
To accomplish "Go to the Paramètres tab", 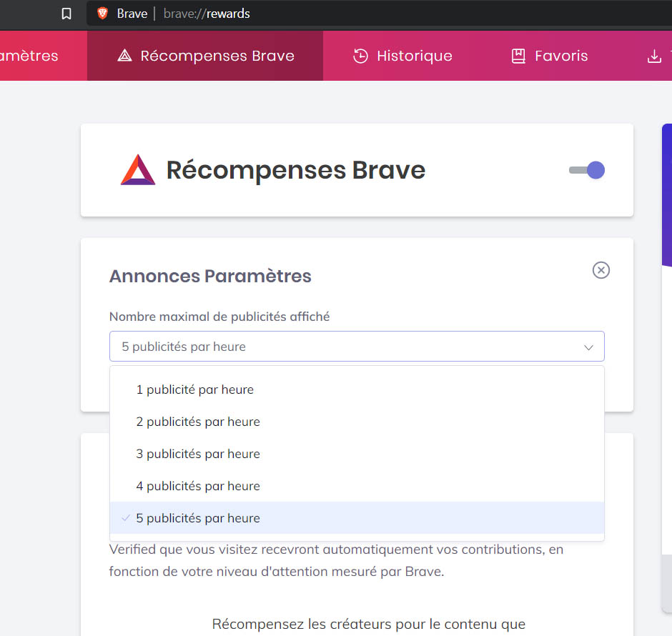I will [x=29, y=56].
